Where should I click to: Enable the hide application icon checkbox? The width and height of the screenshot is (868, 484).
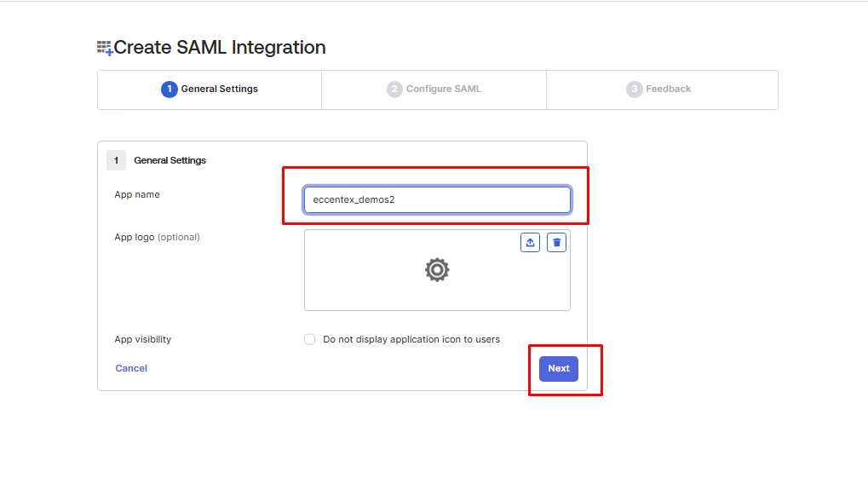[x=309, y=339]
